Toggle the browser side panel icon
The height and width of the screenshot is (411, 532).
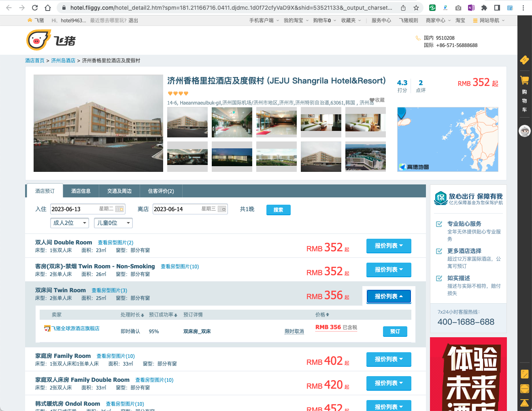[x=497, y=8]
